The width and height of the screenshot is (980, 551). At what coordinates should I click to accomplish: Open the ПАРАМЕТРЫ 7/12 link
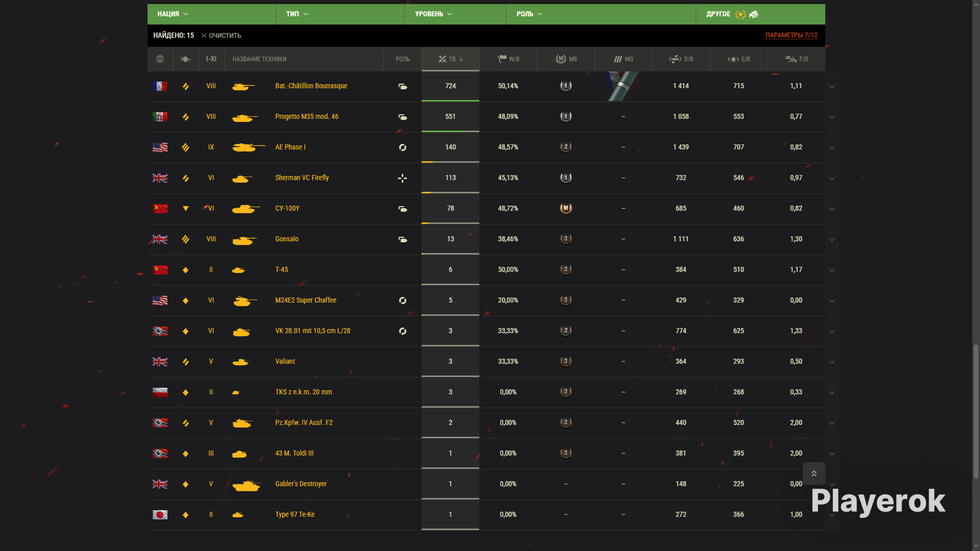[791, 35]
